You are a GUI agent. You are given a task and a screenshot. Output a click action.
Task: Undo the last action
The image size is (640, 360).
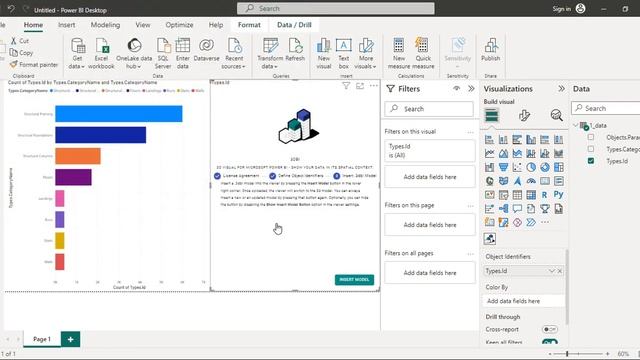[x=11, y=9]
